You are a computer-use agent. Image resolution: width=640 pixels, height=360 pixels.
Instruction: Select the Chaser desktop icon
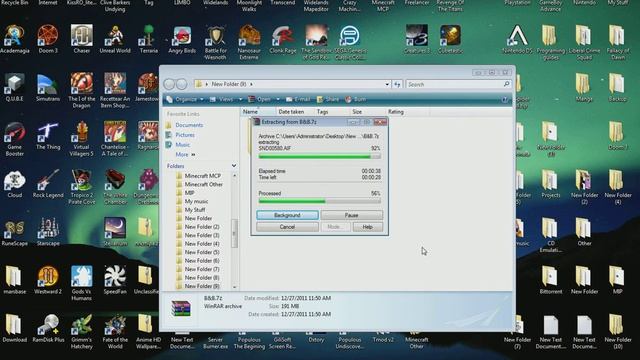coord(82,39)
